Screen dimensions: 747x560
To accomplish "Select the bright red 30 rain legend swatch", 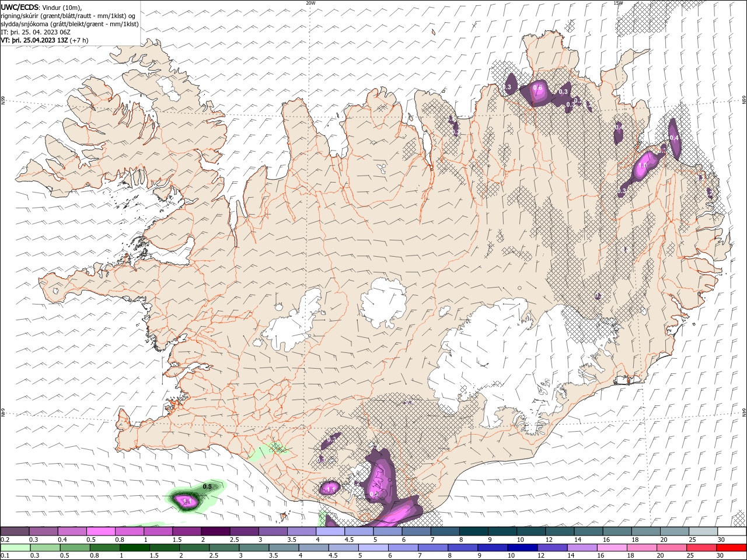I will (731, 548).
